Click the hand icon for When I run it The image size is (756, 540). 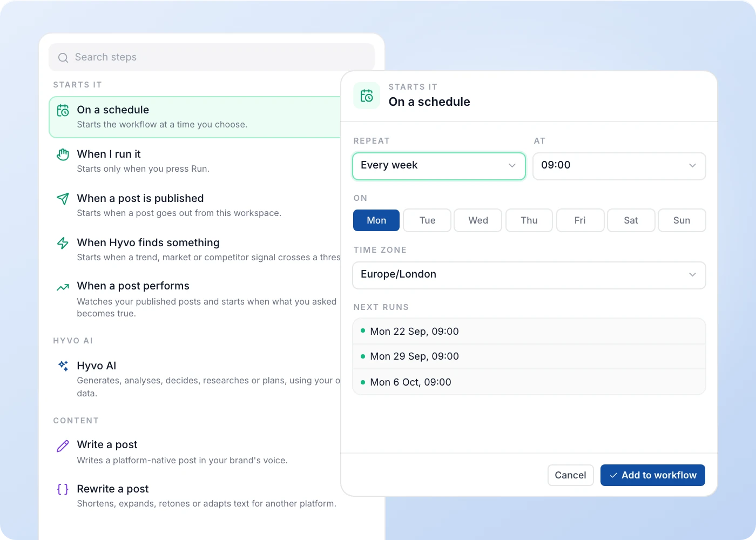click(x=63, y=154)
